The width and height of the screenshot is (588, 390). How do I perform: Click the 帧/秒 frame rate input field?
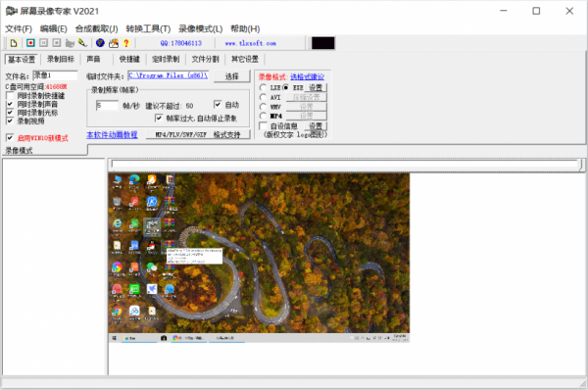pyautogui.click(x=107, y=106)
